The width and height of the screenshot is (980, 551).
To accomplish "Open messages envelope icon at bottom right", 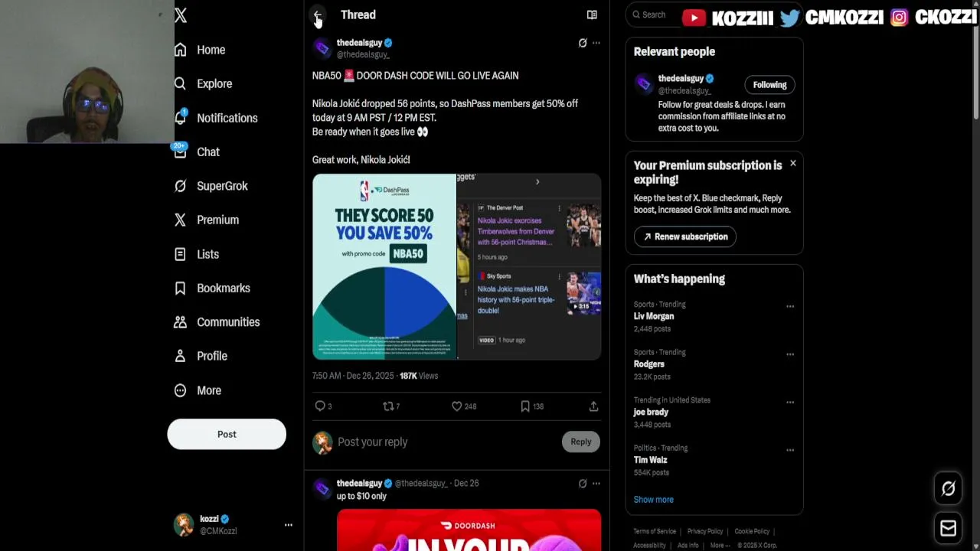I will [x=948, y=528].
